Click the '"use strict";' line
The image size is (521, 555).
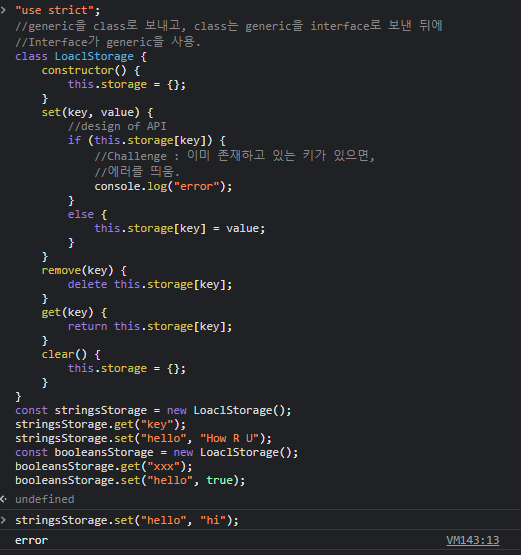[x=58, y=10]
